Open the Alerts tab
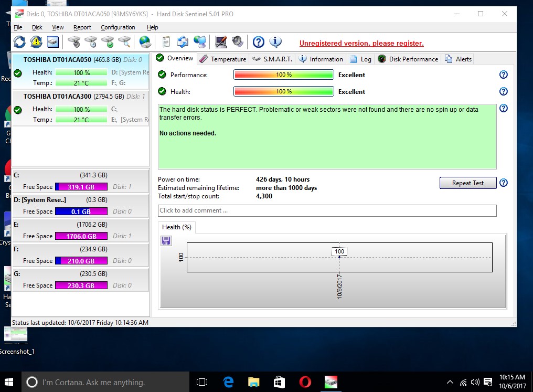This screenshot has width=533, height=392. pyautogui.click(x=458, y=59)
